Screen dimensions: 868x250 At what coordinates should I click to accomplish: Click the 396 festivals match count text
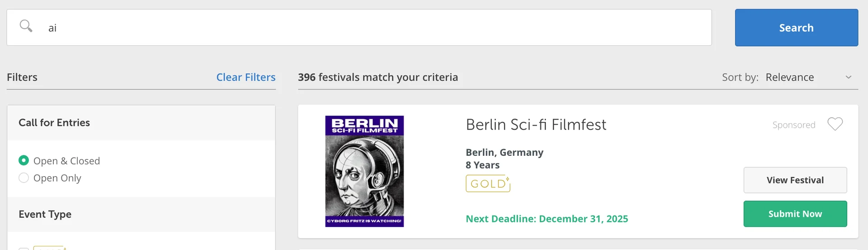377,77
